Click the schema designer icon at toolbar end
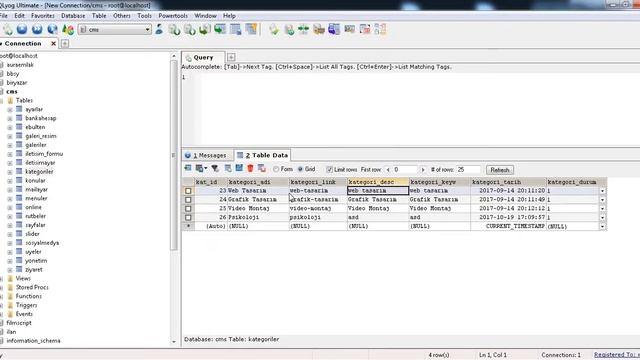The image size is (640, 360). tap(380, 29)
